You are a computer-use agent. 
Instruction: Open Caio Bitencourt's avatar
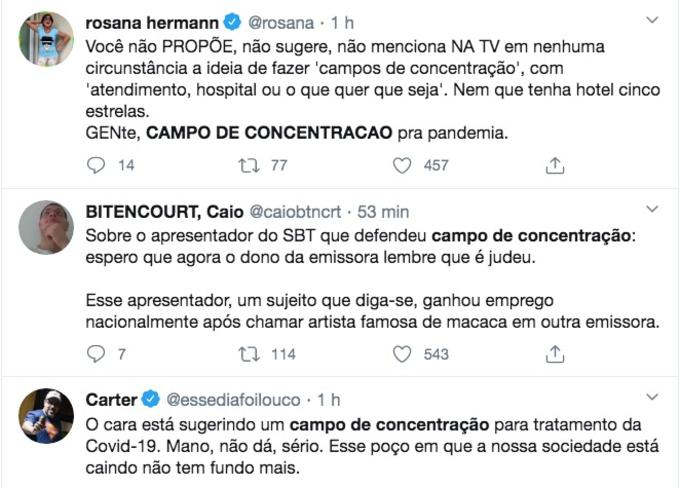(x=47, y=227)
